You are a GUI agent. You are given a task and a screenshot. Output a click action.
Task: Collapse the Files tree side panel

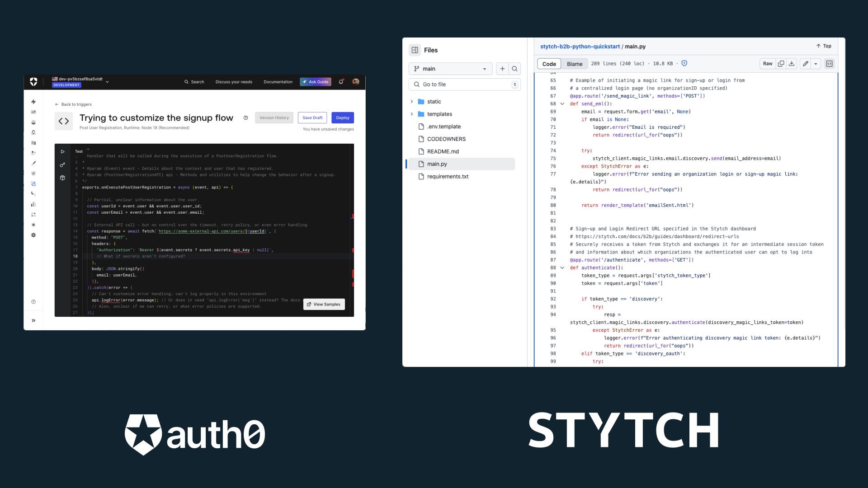[415, 50]
